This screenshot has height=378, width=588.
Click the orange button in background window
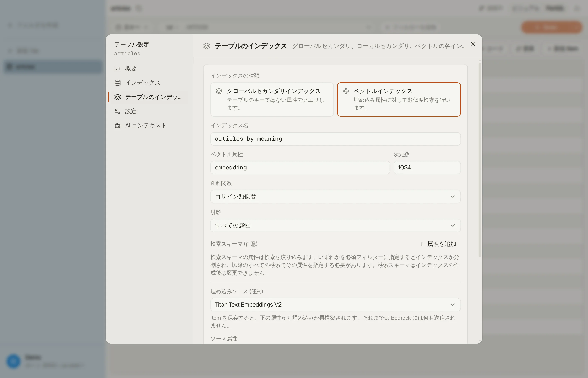[x=551, y=27]
